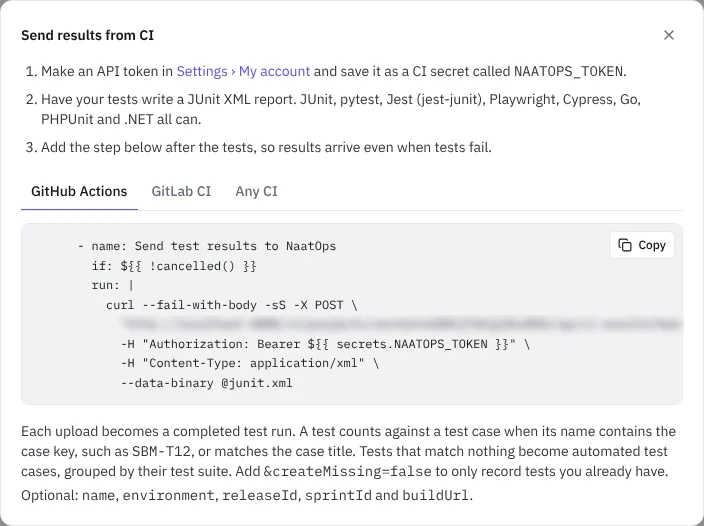
Task: Switch to the GitLab CI tab
Action: [x=181, y=192]
